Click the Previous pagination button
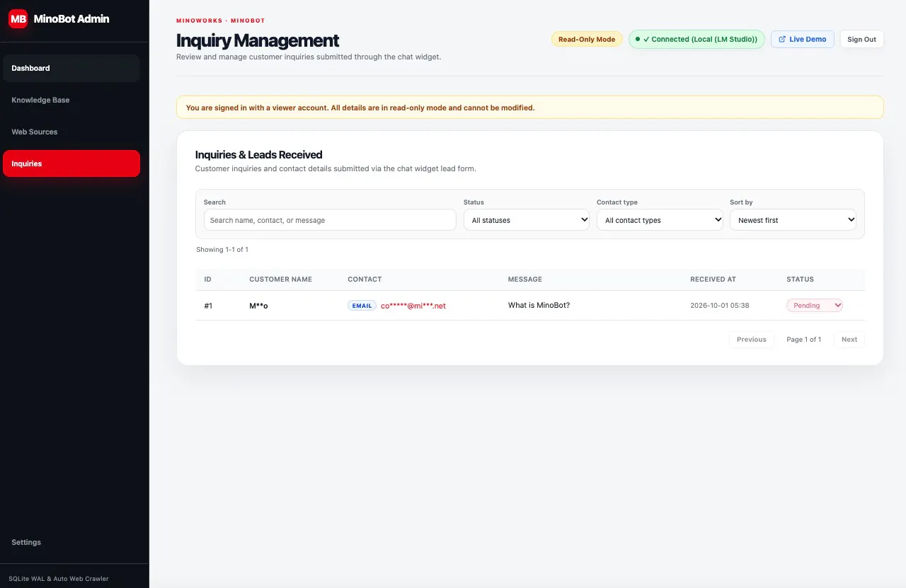Screen dimensions: 906x588 [752, 340]
